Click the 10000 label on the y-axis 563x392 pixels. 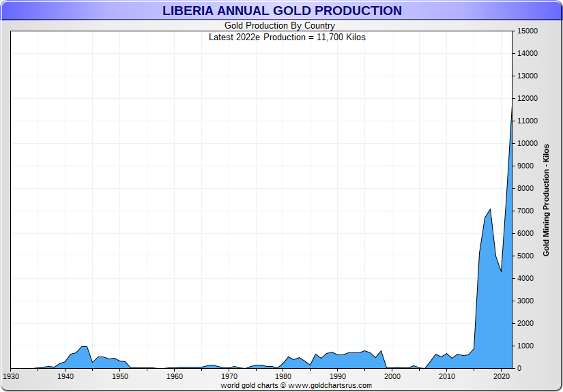coord(529,143)
